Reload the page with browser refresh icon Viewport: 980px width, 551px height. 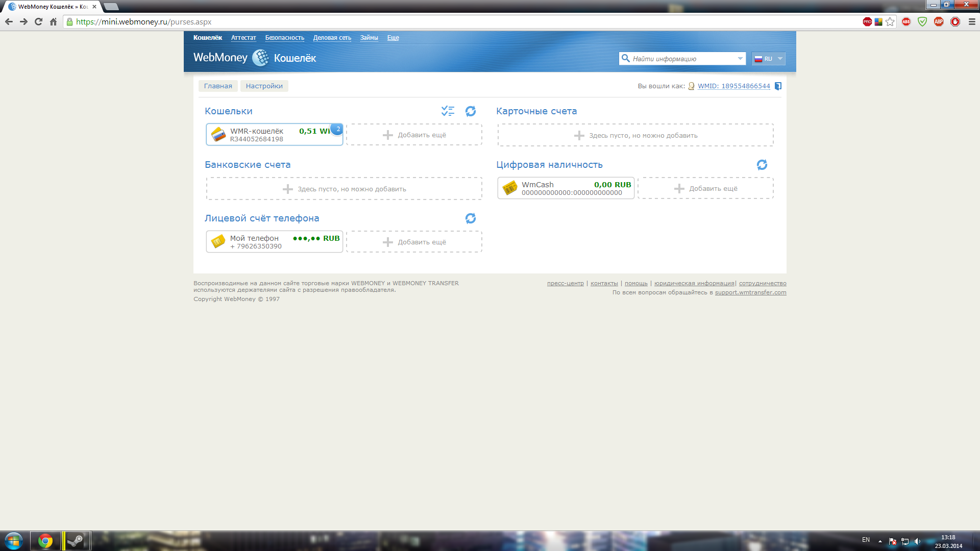click(x=38, y=21)
